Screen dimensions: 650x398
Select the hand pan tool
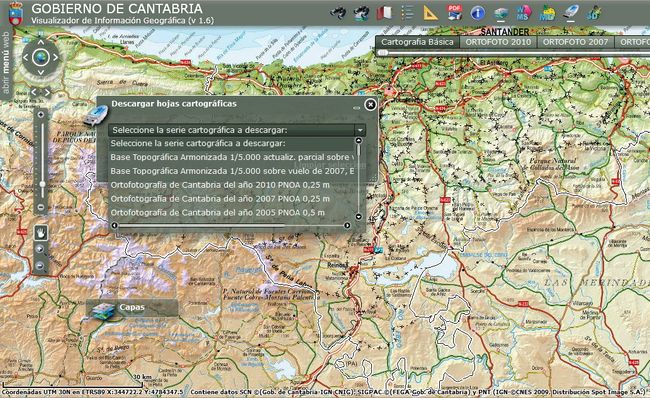pyautogui.click(x=41, y=233)
